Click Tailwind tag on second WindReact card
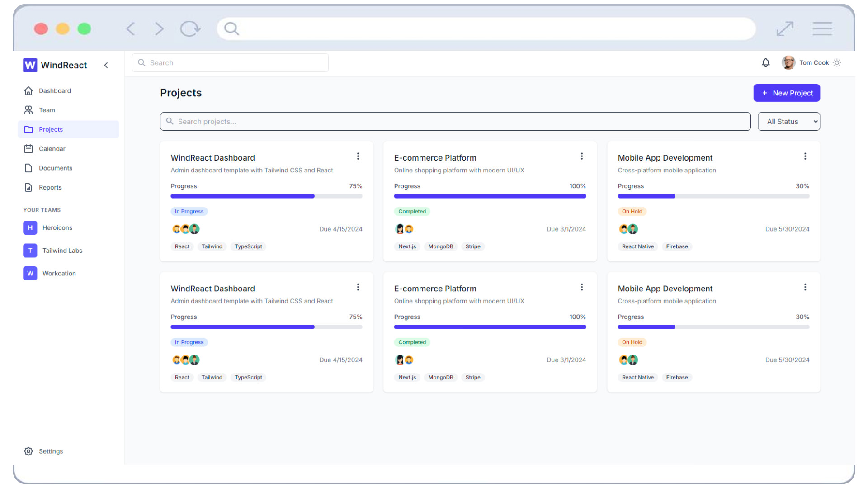The image size is (868, 488). pyautogui.click(x=212, y=378)
